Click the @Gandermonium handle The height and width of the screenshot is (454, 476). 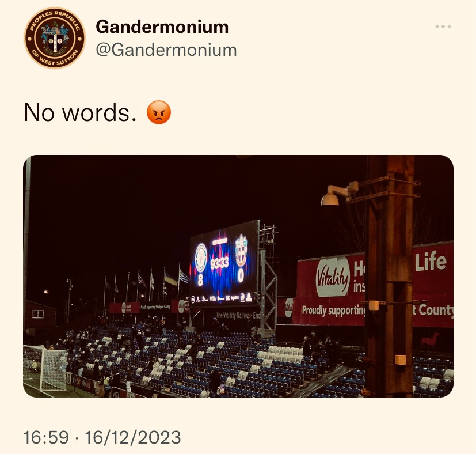click(166, 50)
